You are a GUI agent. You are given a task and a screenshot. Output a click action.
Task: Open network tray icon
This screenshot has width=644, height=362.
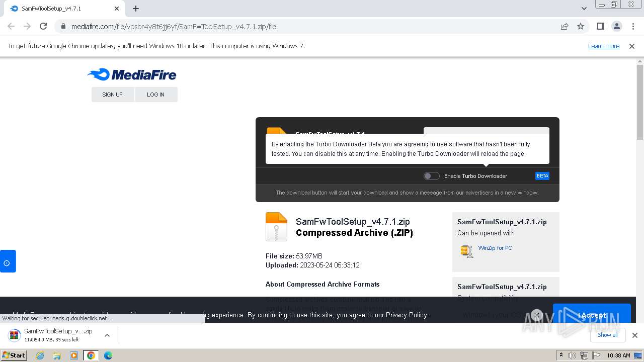(584, 355)
